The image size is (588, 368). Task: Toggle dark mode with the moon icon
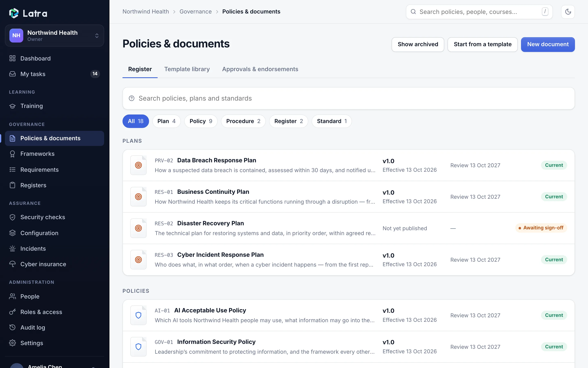tap(568, 12)
